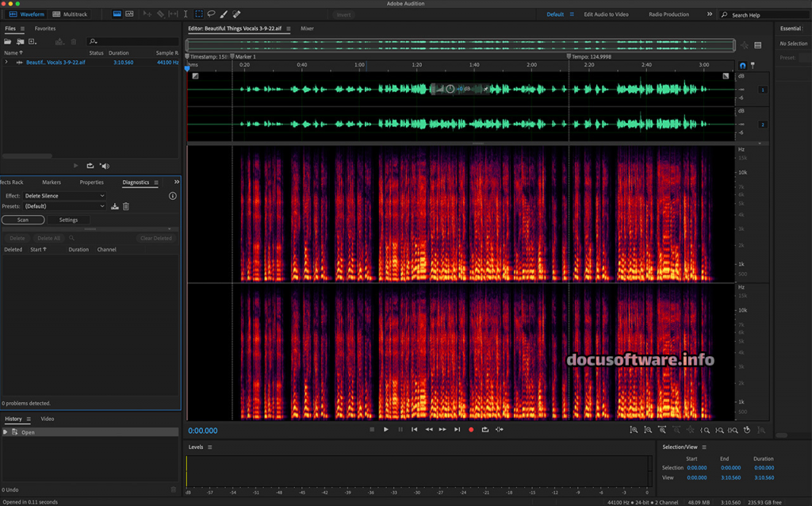
Task: Switch to the Markers tab
Action: click(x=52, y=182)
